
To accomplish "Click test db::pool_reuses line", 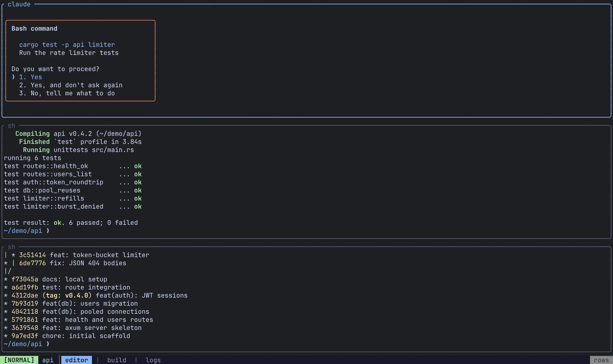I will (x=73, y=190).
